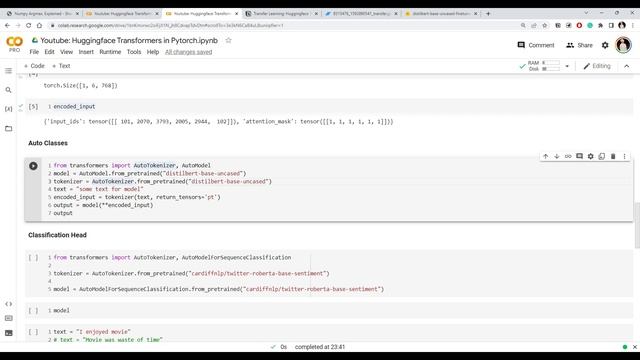Open the browser zoom magnifier icon
Viewport: 640px width, 360px height.
(523, 25)
